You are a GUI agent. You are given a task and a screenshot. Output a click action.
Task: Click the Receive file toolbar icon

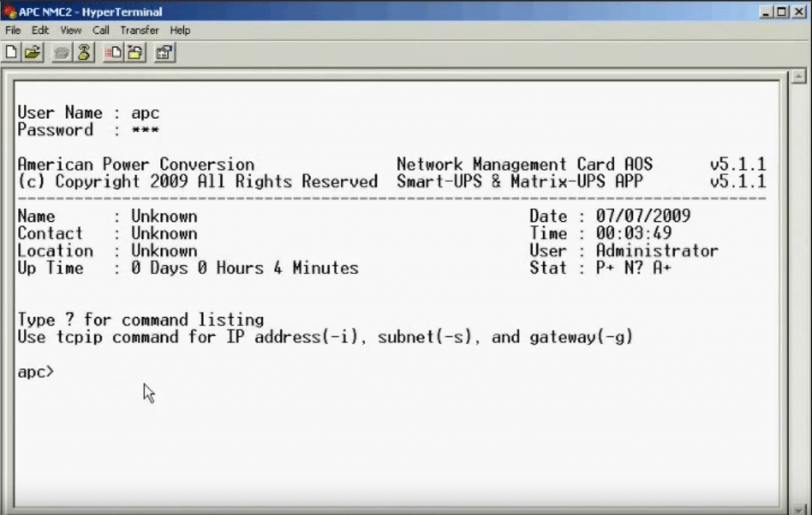click(x=136, y=52)
